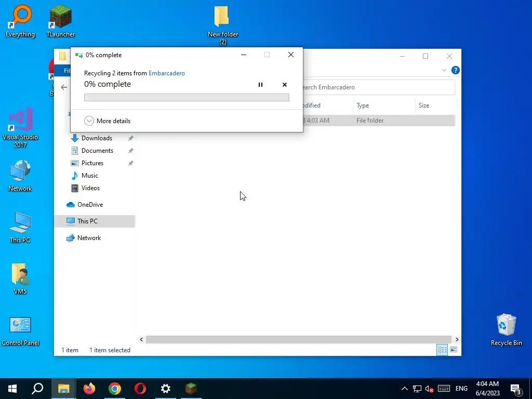Viewport: 532px width, 399px height.
Task: Select the Network desktop icon
Action: (x=20, y=176)
